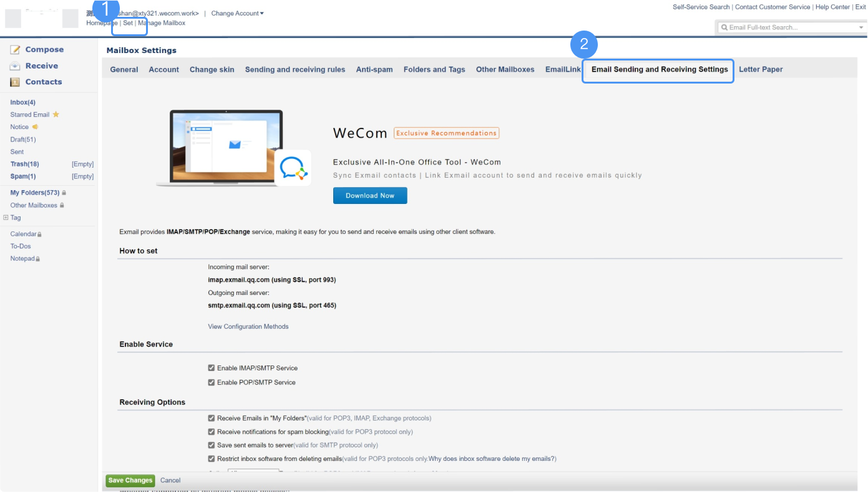Click the lock icon beside Calendar
Screen dimensions: 868x492
(39, 234)
